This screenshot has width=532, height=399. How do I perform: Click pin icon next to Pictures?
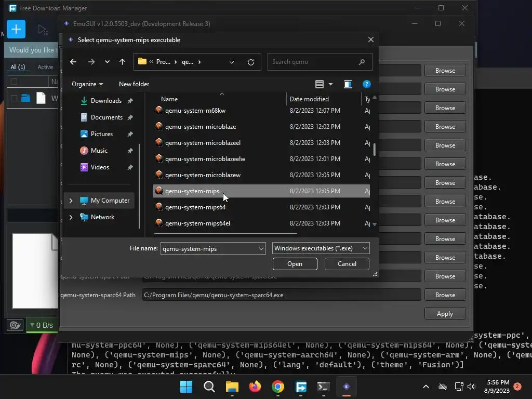[130, 134]
